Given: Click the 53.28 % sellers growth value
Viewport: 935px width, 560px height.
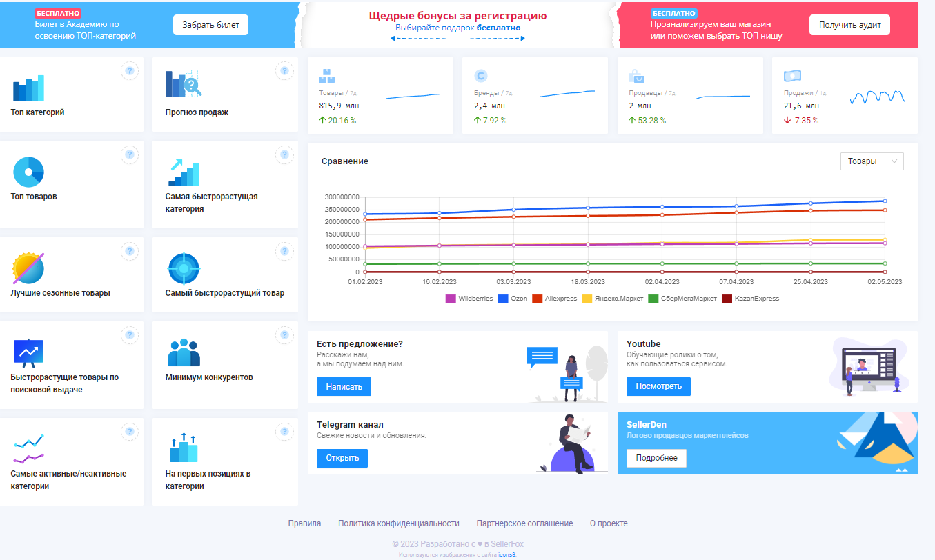Looking at the screenshot, I should [652, 121].
